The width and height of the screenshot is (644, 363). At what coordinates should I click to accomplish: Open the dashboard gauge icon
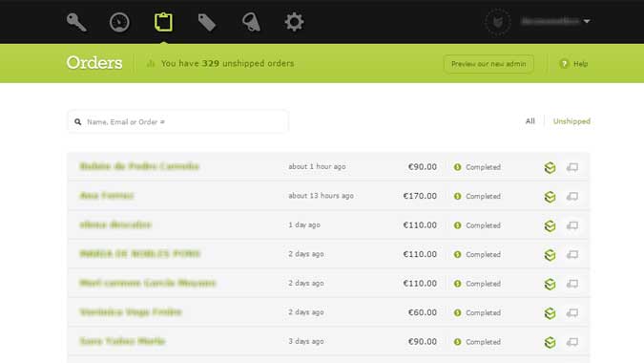point(119,22)
